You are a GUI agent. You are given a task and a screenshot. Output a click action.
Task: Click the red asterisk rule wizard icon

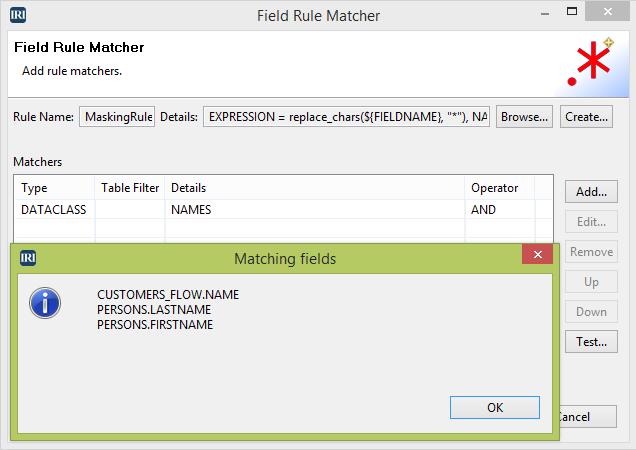click(x=591, y=62)
